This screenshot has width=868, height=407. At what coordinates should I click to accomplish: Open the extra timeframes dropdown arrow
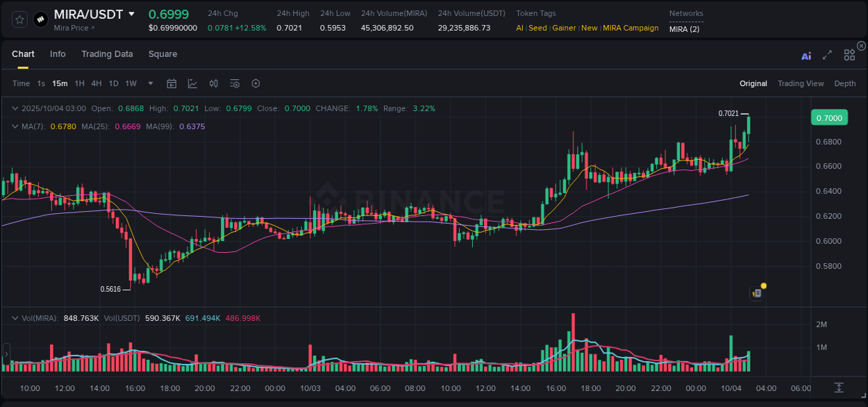click(x=149, y=83)
